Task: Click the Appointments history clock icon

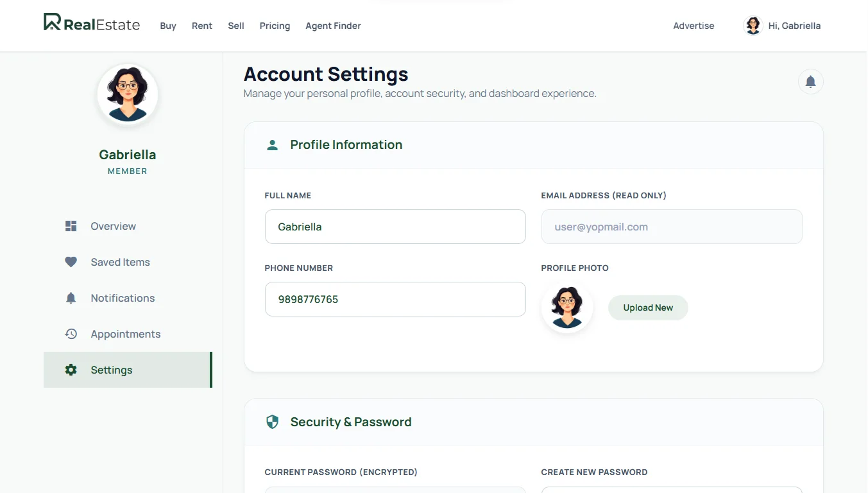Action: coord(71,334)
